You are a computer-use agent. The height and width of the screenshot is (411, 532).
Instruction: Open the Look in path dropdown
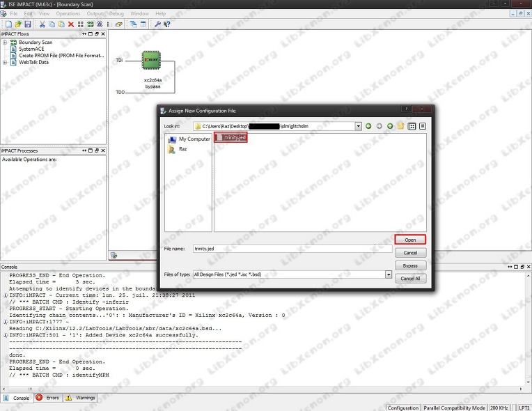coord(359,126)
